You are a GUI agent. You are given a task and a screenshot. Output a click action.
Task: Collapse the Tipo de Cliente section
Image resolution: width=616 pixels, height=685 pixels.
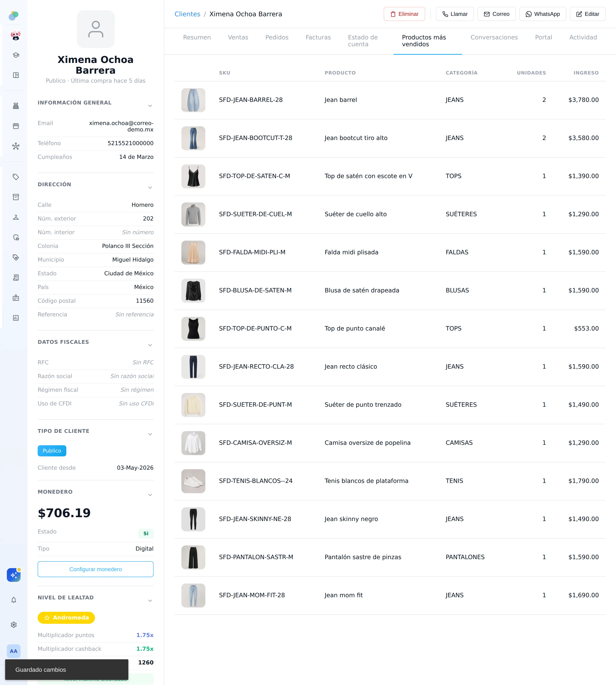pyautogui.click(x=150, y=434)
